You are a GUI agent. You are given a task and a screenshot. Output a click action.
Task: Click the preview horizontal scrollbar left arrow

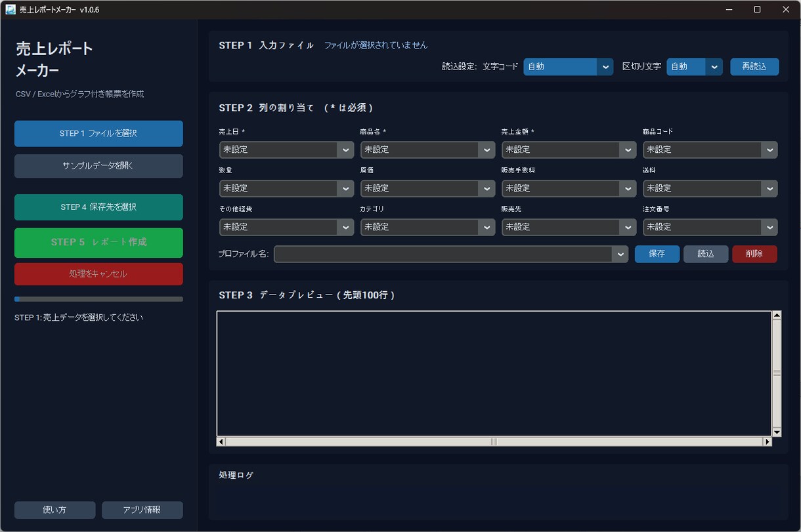[x=221, y=441]
